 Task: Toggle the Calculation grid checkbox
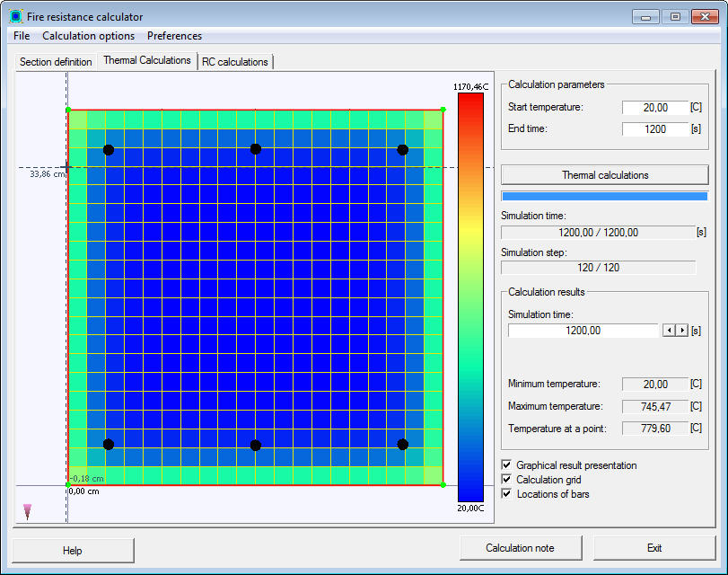pos(506,479)
